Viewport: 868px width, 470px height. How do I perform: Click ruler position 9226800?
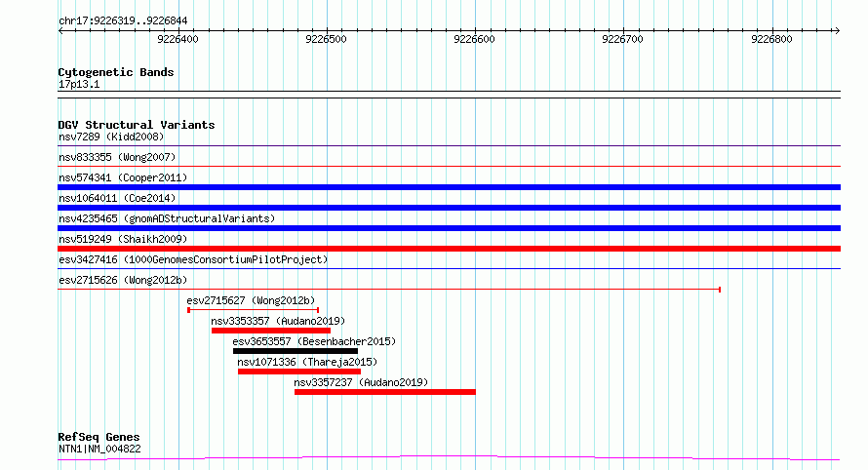[771, 39]
